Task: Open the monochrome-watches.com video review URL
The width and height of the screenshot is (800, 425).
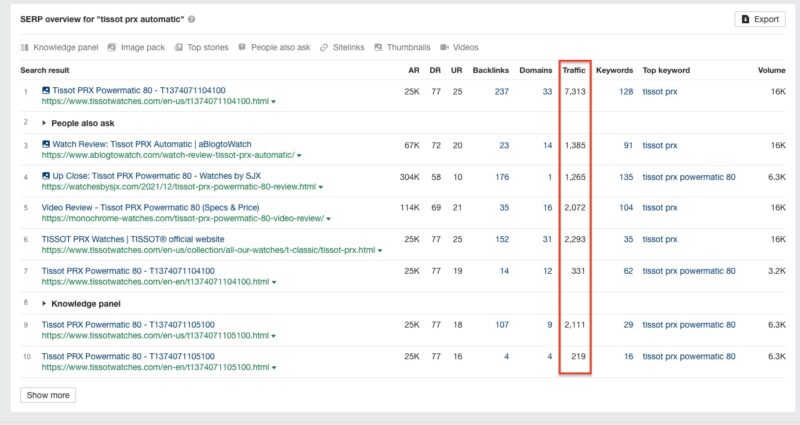Action: click(183, 218)
